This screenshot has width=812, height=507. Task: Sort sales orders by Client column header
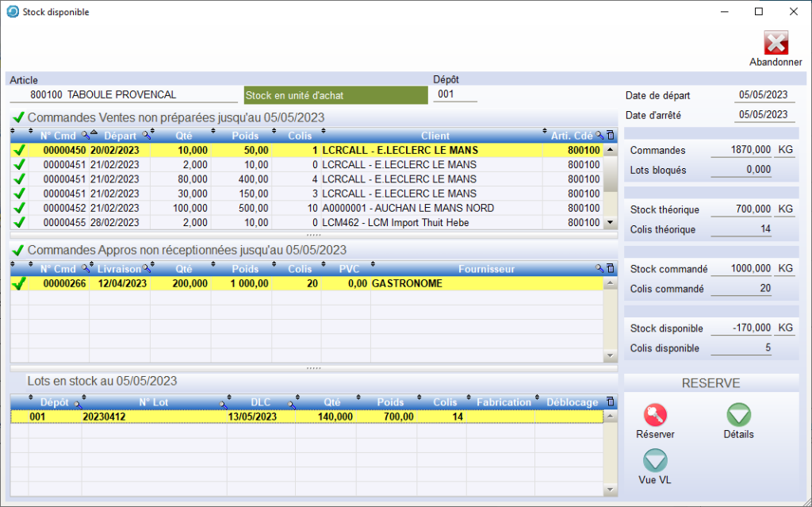coord(435,136)
